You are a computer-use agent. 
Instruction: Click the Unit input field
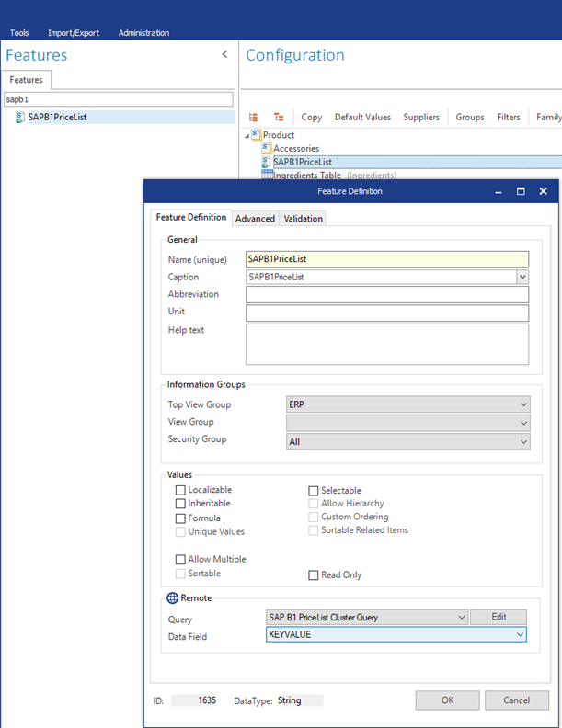click(x=387, y=313)
